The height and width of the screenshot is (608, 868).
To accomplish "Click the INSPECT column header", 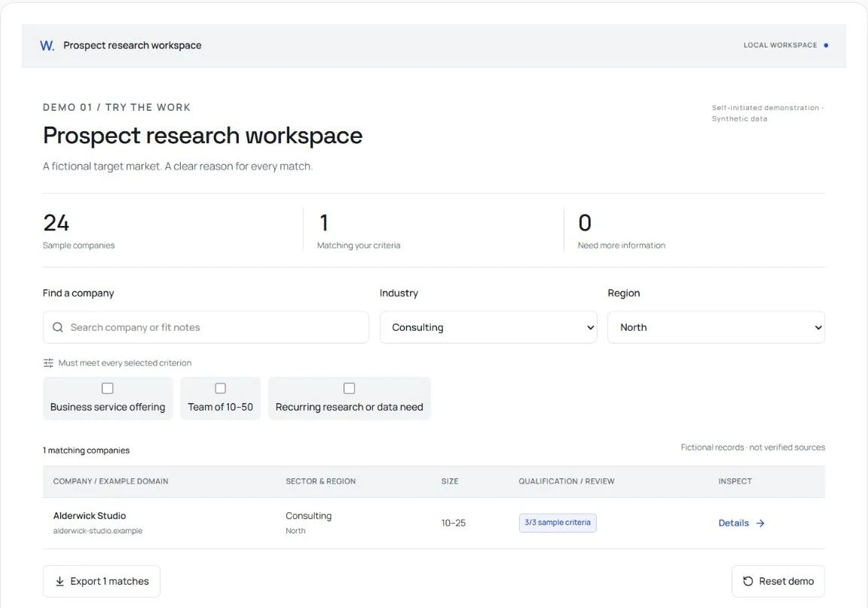I will click(735, 481).
